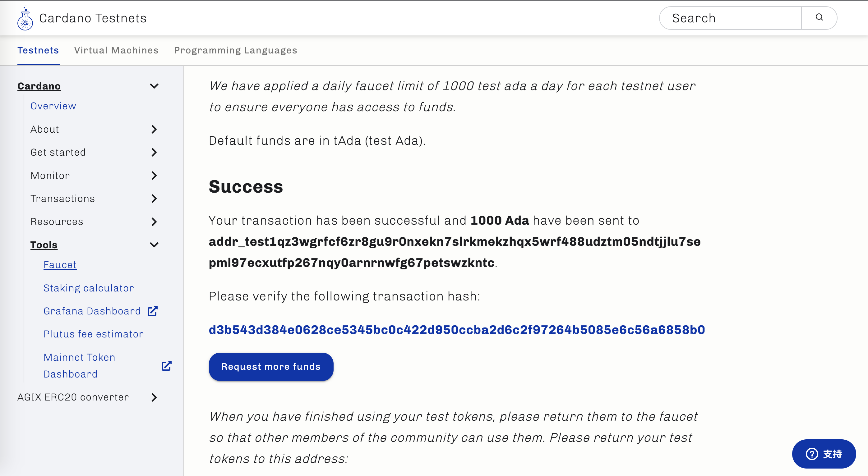Go to the Plutus fee estimator
Screen dimensions: 868x476
[x=93, y=334]
